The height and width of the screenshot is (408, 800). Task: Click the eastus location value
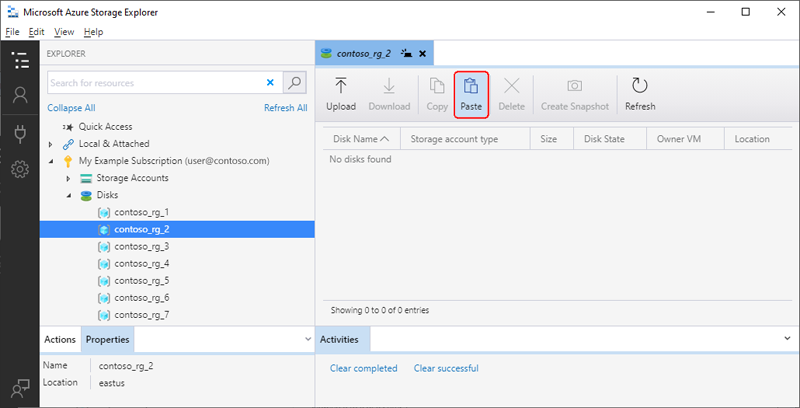pyautogui.click(x=112, y=382)
